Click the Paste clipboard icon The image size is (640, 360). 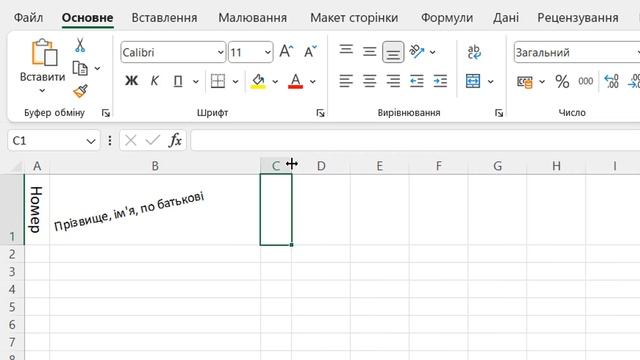(x=44, y=52)
